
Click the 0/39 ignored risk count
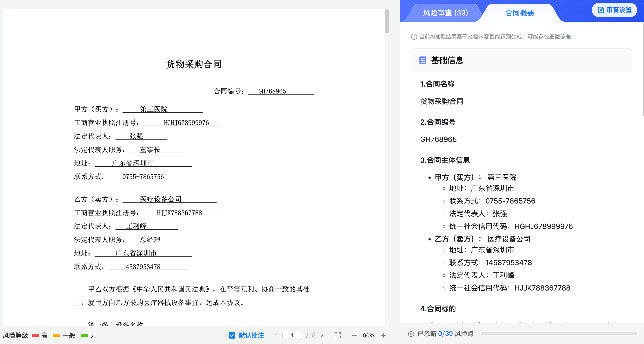(445, 334)
